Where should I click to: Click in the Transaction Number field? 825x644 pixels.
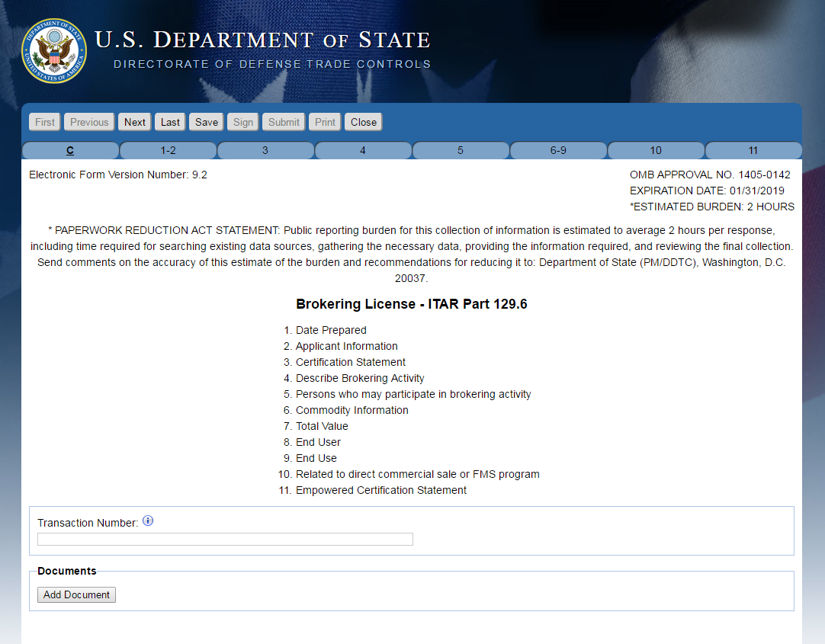click(225, 540)
